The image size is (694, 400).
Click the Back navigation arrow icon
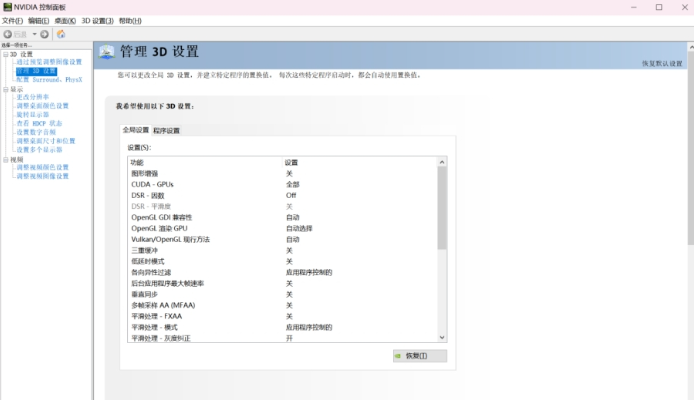pos(8,34)
